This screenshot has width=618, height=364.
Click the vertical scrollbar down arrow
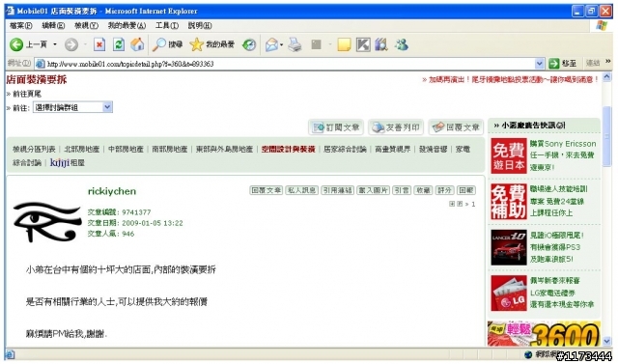[x=607, y=341]
